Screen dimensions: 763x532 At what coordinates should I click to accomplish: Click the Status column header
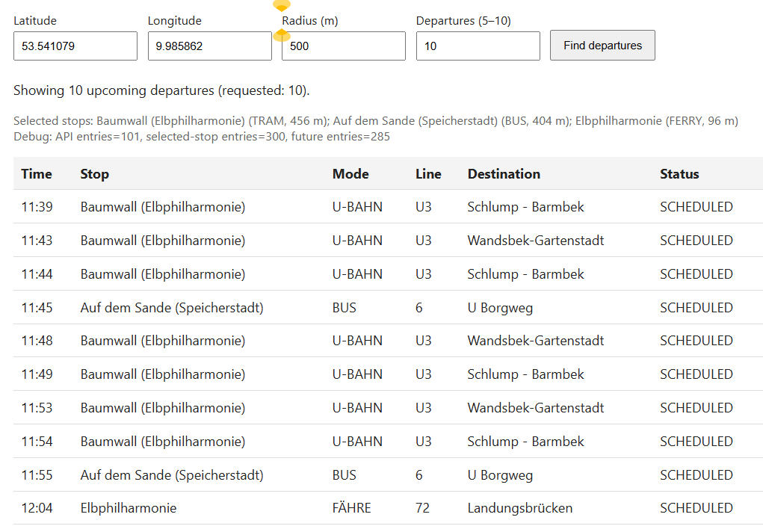tap(679, 174)
